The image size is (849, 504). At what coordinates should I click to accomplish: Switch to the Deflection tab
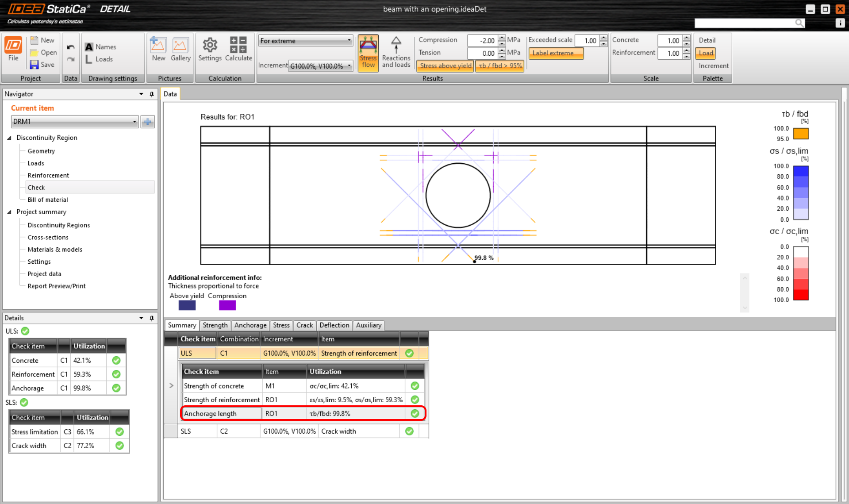pos(334,325)
